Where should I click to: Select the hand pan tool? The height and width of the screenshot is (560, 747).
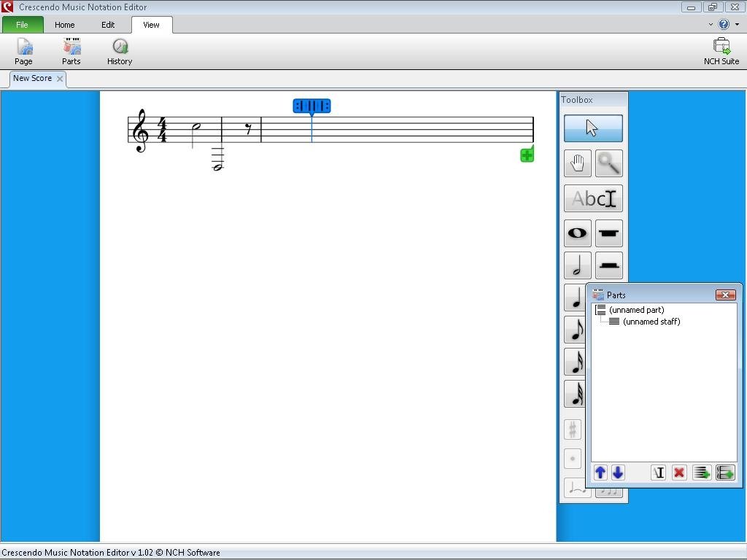[578, 163]
